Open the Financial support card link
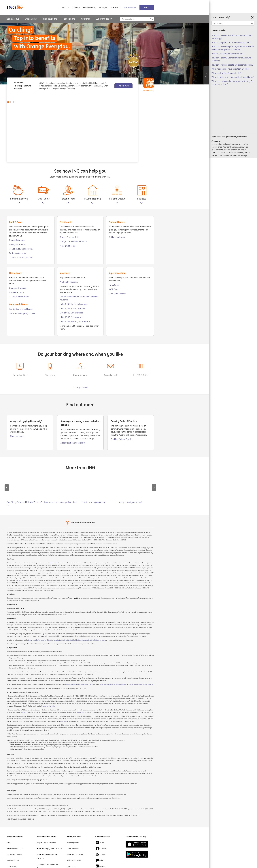 [18, 436]
